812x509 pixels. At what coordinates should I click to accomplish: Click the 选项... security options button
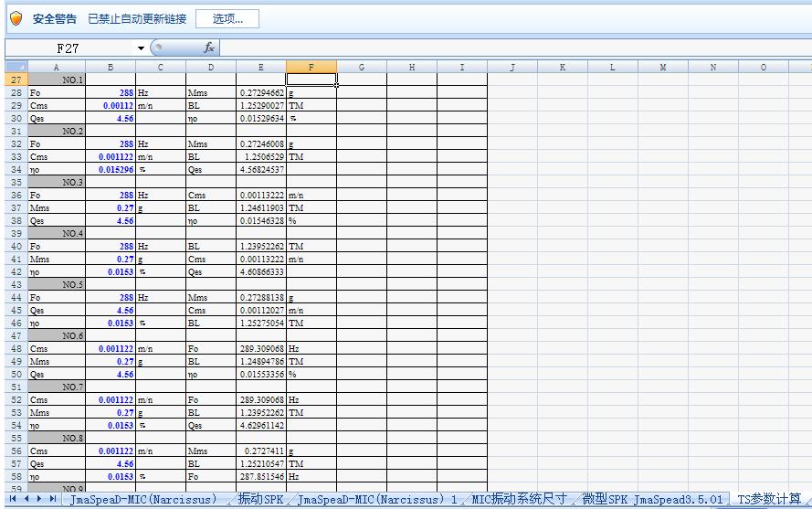pyautogui.click(x=227, y=18)
